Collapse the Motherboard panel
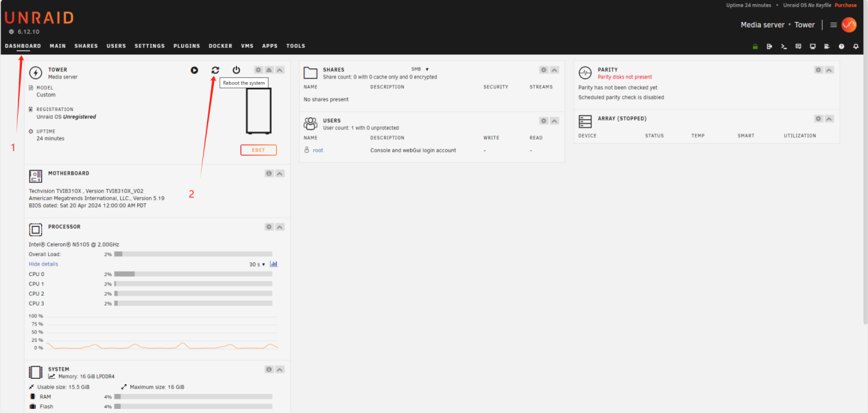Image resolution: width=868 pixels, height=413 pixels. (x=280, y=174)
